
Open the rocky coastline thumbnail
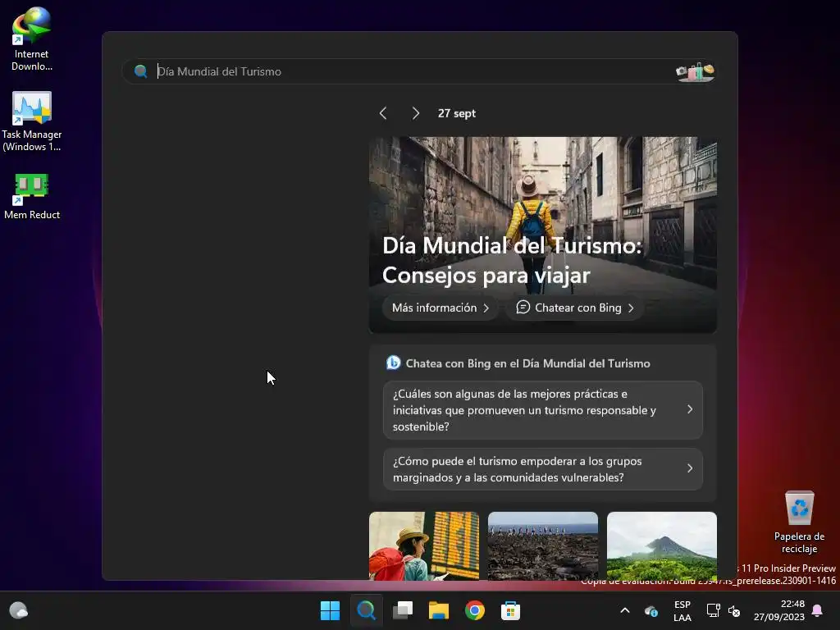[x=543, y=546]
